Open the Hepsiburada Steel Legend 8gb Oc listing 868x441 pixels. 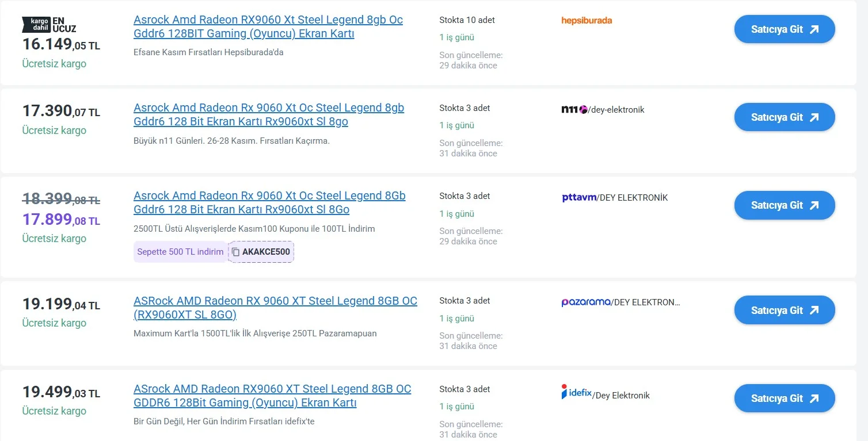pyautogui.click(x=268, y=26)
